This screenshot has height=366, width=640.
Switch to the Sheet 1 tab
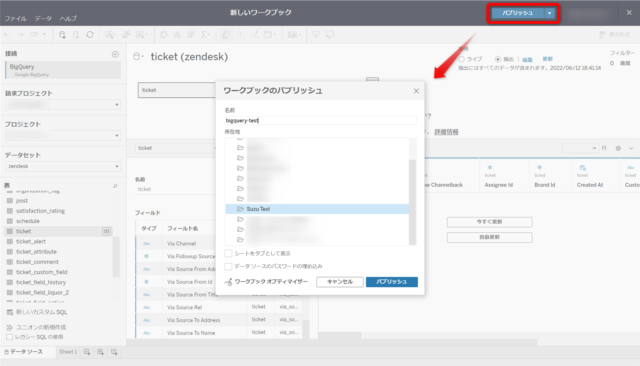68,352
